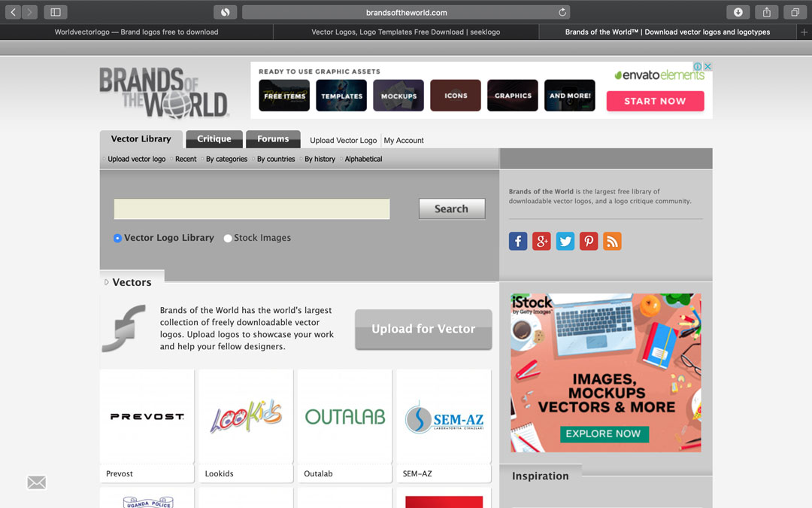
Task: Open the ad info icon on Envato banner
Action: tap(698, 66)
